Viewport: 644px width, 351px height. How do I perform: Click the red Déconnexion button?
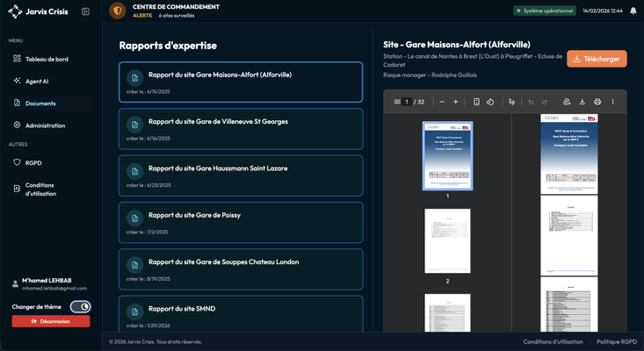[51, 321]
